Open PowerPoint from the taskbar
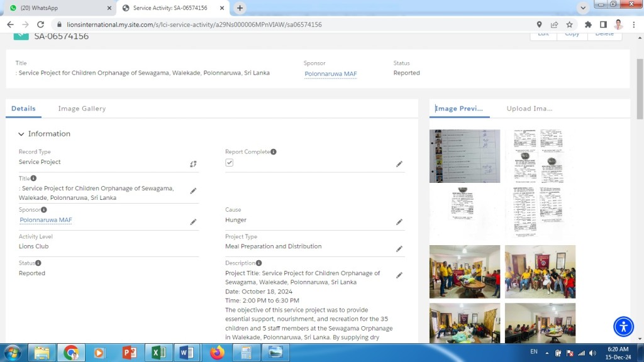644x362 pixels. (x=129, y=353)
